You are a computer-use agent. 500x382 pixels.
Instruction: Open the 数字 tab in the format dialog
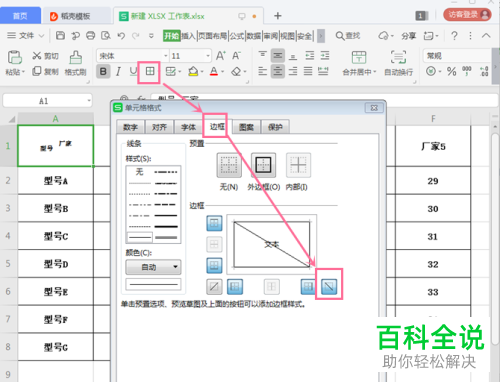(x=130, y=127)
